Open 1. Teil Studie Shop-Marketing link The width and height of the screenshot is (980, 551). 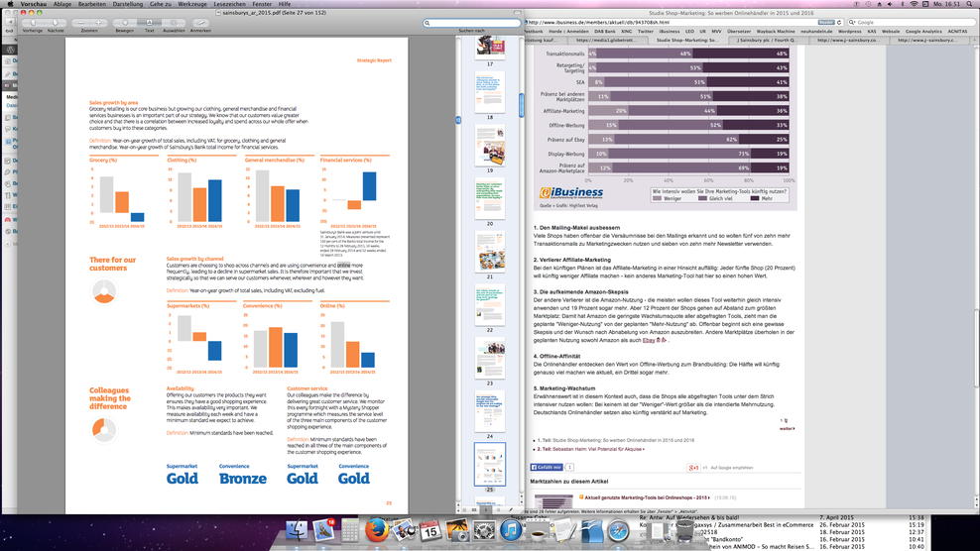pyautogui.click(x=616, y=440)
